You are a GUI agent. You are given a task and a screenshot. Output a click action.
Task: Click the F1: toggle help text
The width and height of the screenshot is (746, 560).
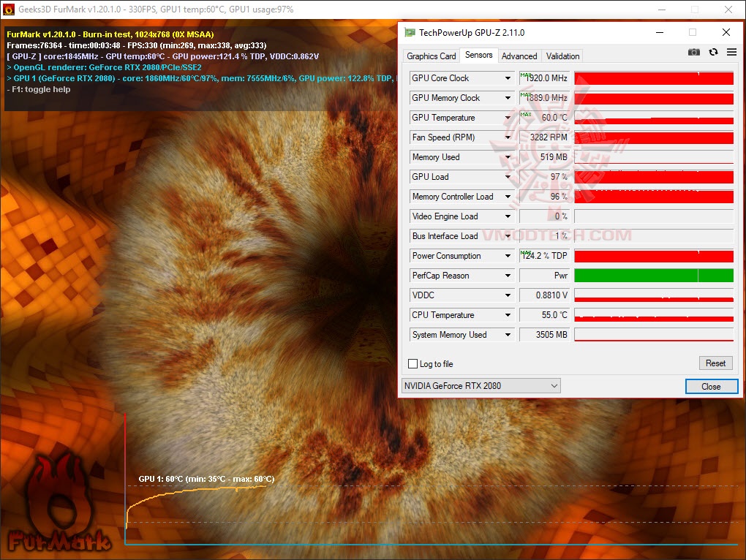tap(39, 89)
